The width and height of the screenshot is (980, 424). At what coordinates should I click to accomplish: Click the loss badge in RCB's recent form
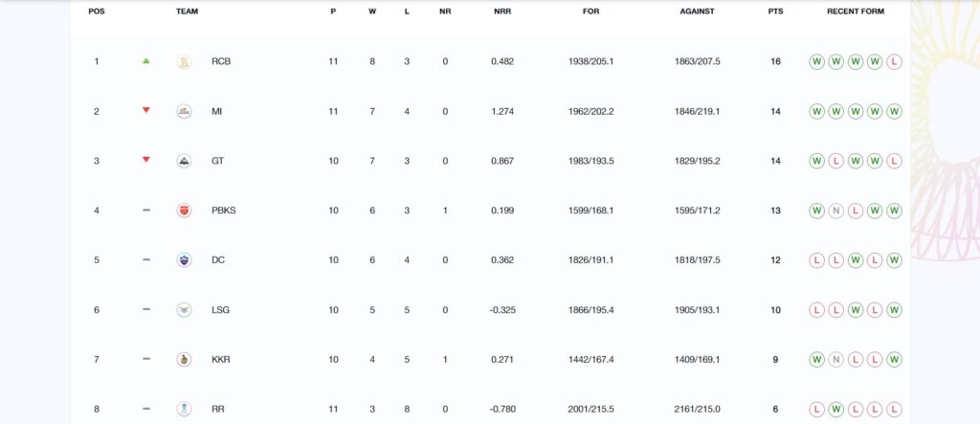click(894, 62)
